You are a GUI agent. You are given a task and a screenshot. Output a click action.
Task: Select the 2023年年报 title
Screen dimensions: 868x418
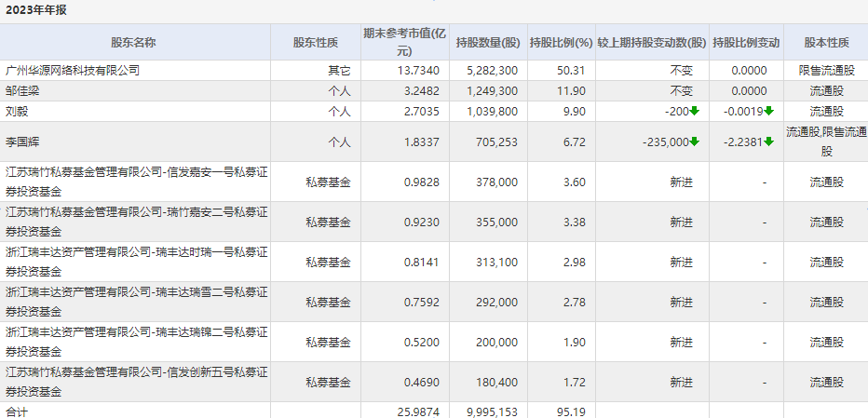[36, 10]
